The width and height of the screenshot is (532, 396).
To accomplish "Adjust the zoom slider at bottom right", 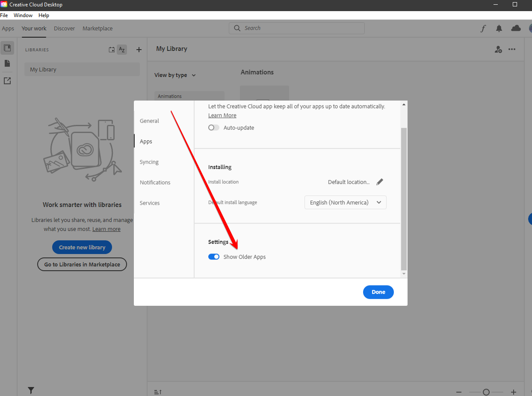I will (486, 392).
